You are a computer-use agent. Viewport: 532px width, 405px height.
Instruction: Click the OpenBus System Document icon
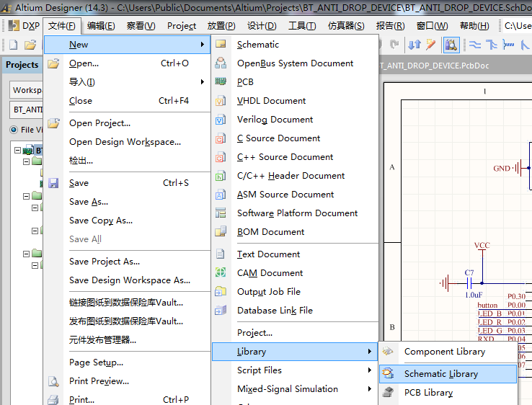pos(221,63)
